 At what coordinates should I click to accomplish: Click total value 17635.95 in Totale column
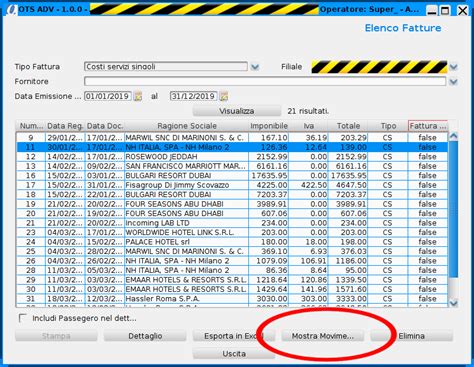[x=348, y=176]
